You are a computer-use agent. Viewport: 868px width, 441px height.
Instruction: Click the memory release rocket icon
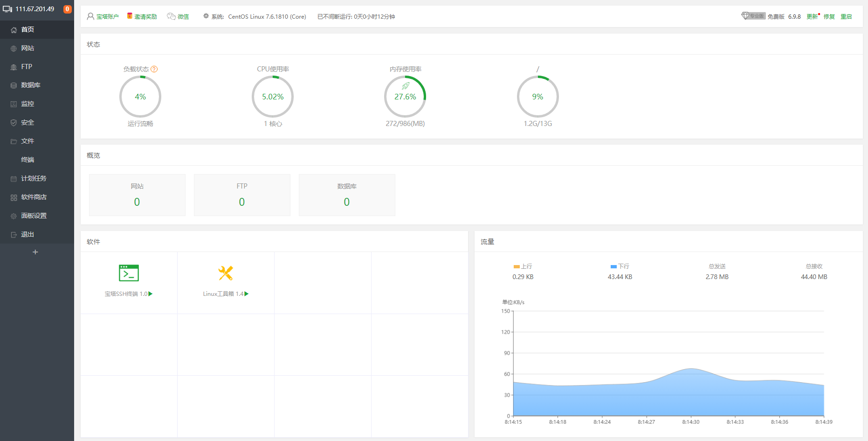[x=406, y=86]
